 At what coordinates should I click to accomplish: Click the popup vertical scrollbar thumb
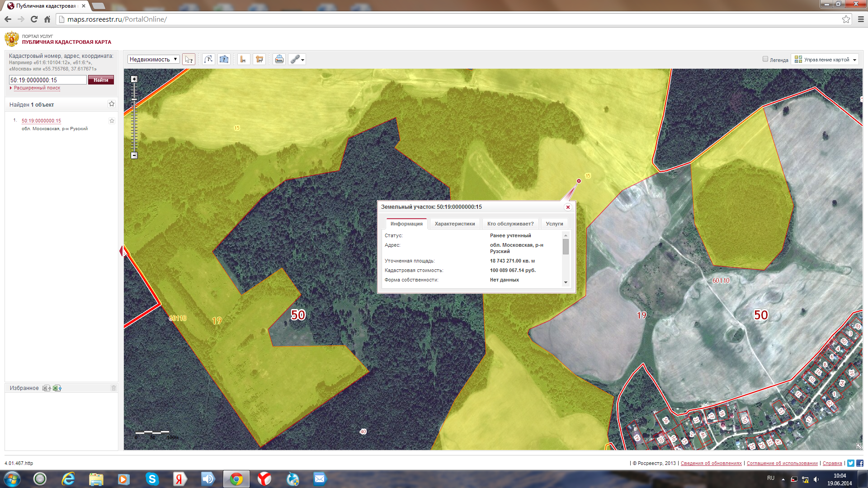tap(566, 247)
